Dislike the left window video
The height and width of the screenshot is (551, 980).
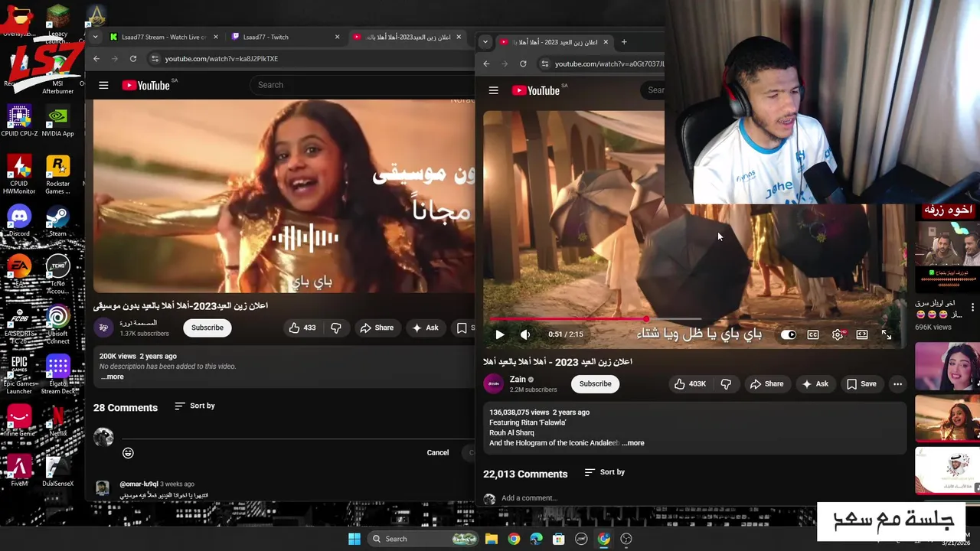[x=336, y=328]
